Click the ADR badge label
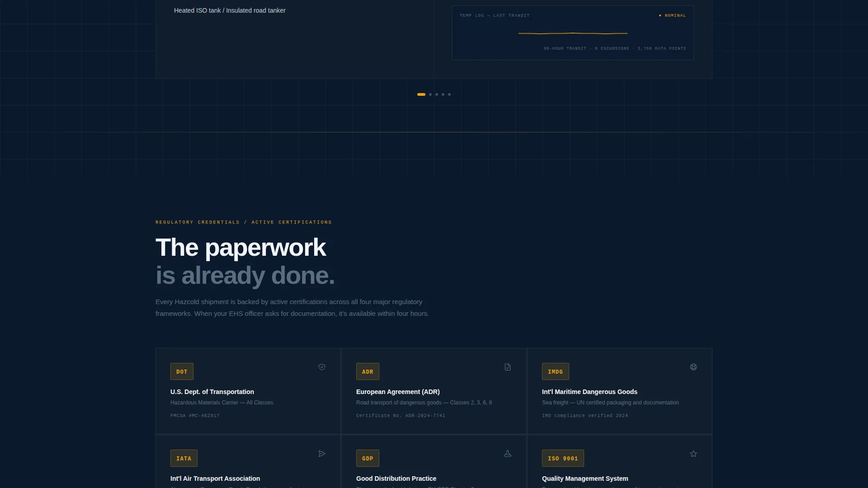This screenshot has height=488, width=868. pos(368,371)
